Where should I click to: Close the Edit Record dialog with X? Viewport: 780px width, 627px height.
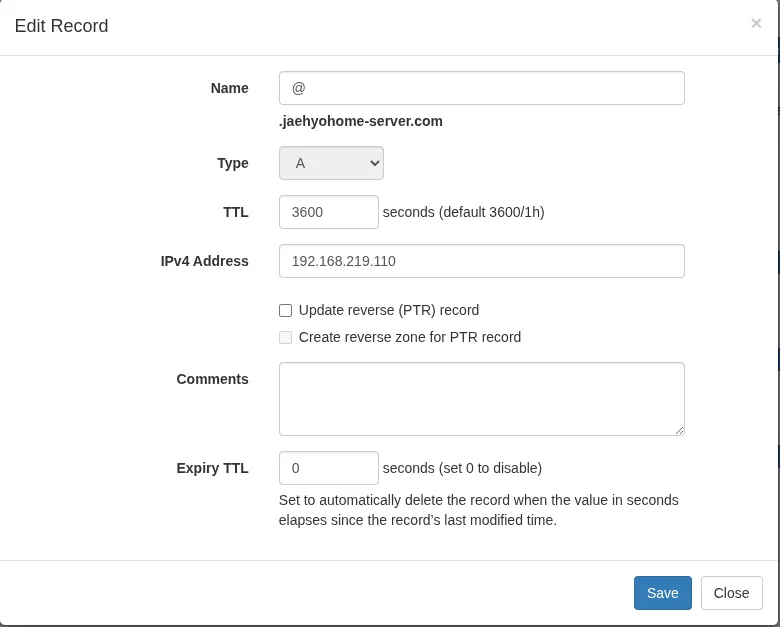756,23
